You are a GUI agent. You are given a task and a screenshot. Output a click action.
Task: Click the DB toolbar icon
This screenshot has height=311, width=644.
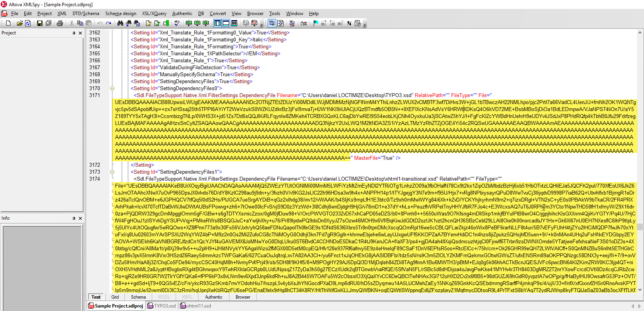coord(234,23)
